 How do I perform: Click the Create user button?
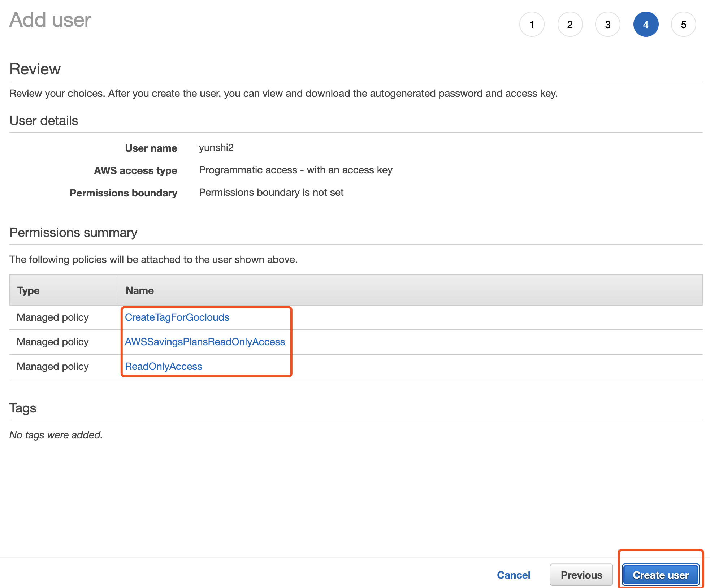click(x=661, y=575)
